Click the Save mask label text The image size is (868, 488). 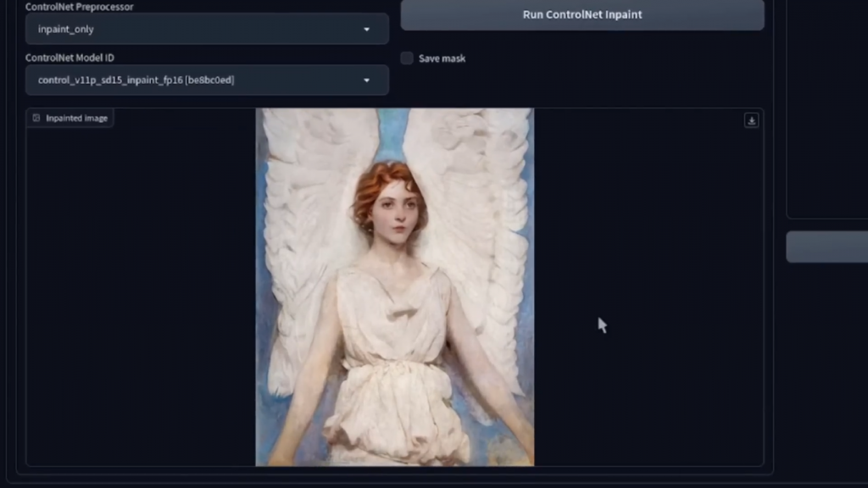pos(442,58)
